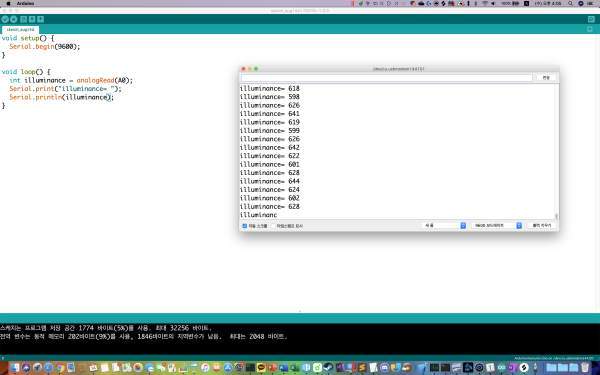Click the Serial Monitor window title bar

(399, 69)
